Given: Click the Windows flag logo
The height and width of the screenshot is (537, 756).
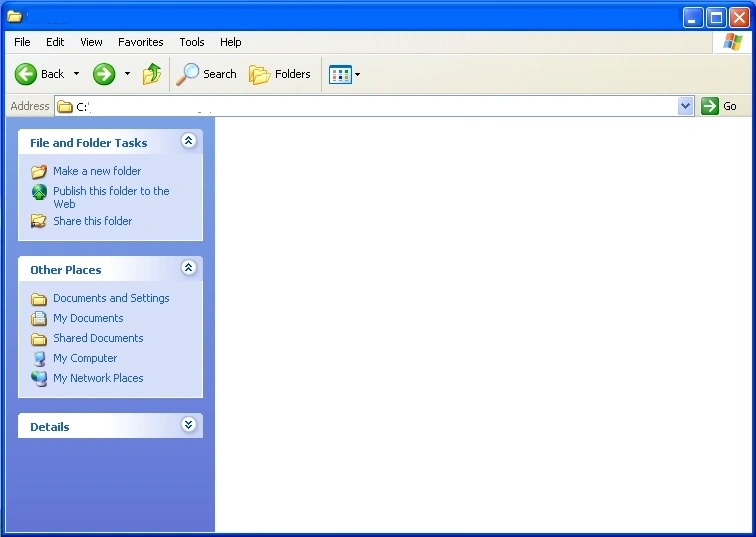Looking at the screenshot, I should [x=733, y=42].
